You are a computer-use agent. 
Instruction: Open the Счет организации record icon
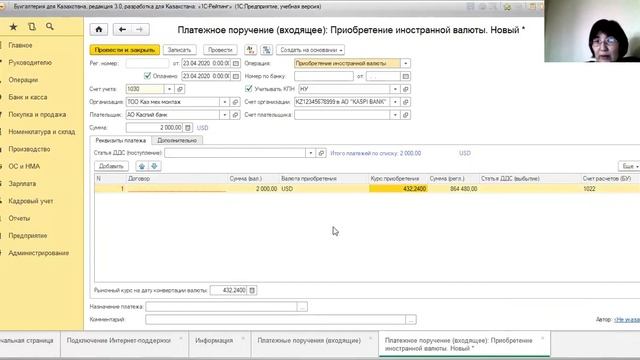[x=405, y=102]
